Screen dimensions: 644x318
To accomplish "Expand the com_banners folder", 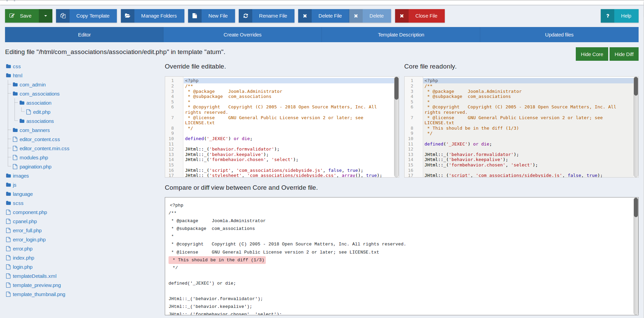I will tap(31, 130).
